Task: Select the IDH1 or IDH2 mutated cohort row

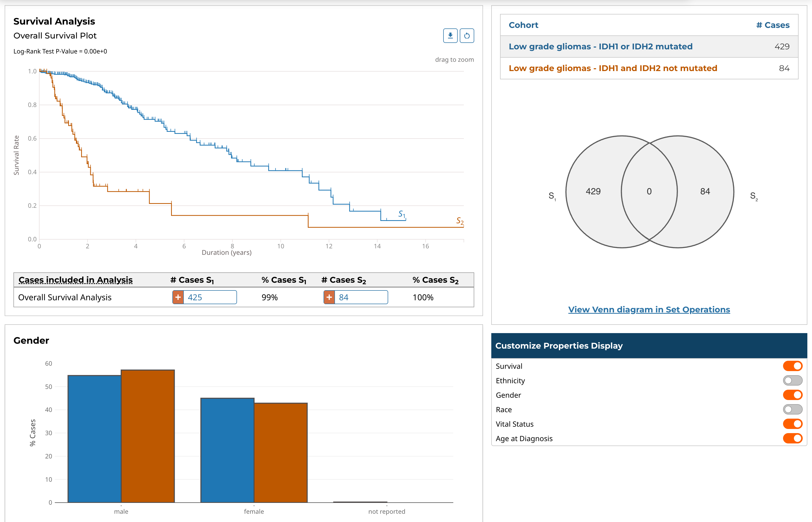Action: pos(600,47)
